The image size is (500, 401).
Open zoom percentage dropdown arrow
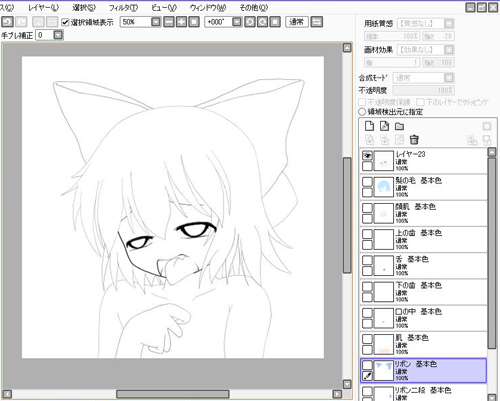(x=156, y=22)
